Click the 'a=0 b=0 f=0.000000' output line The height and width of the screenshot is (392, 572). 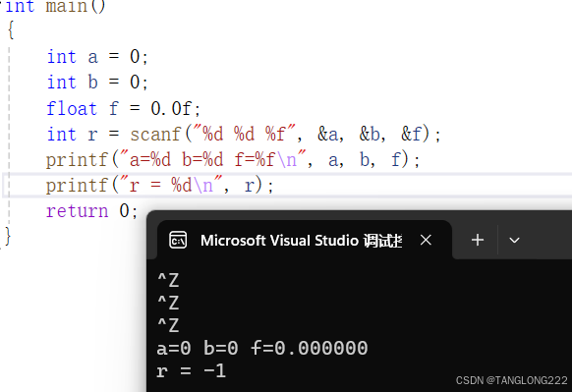262,348
